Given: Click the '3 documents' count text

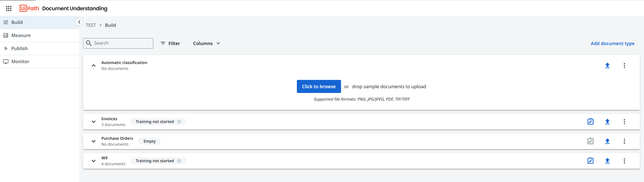Looking at the screenshot, I should 113,125.
